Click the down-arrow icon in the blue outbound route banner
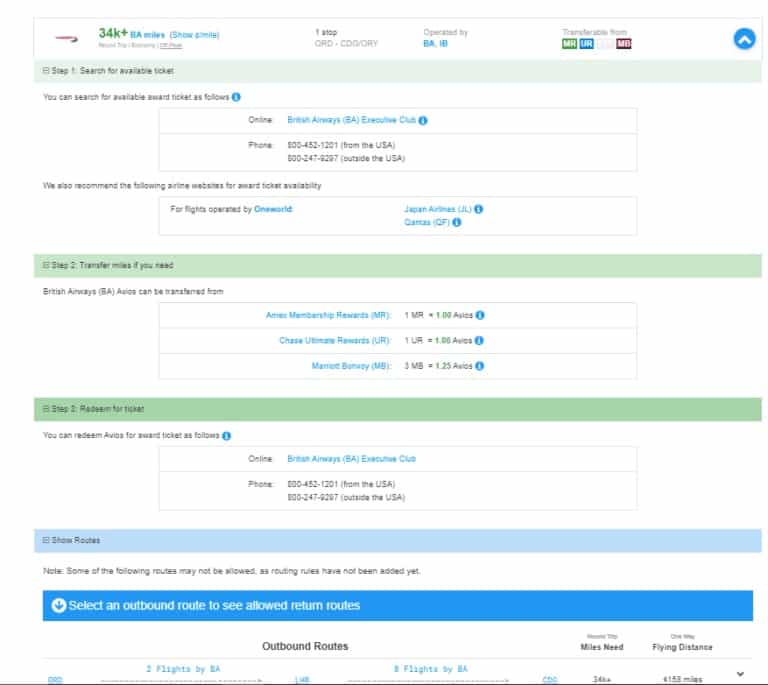 pyautogui.click(x=58, y=606)
